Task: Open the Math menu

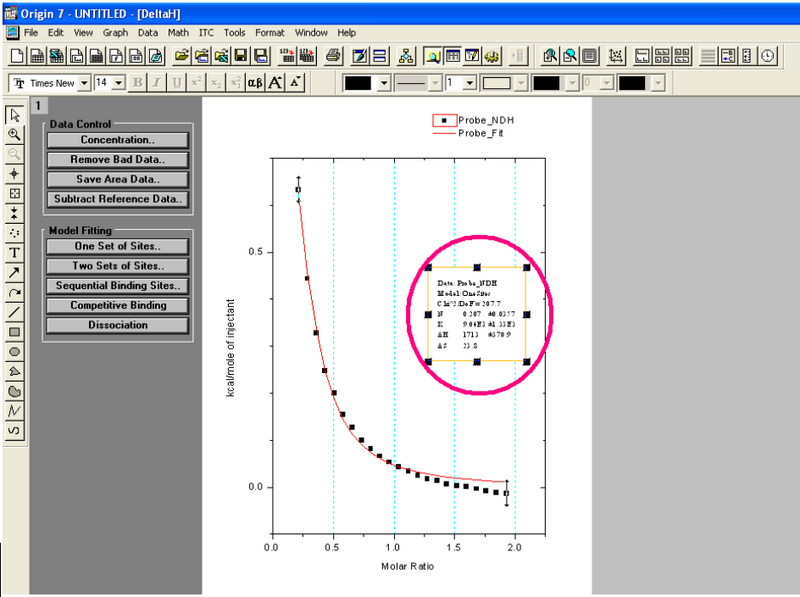Action: [x=178, y=33]
